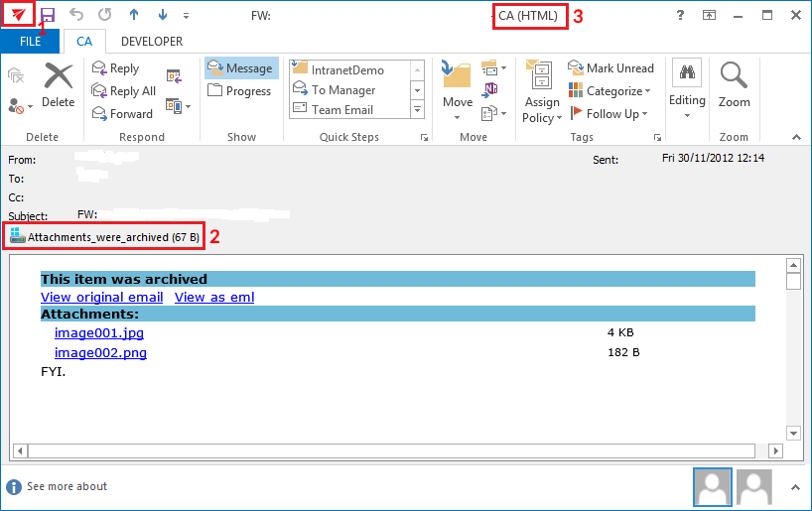Open the Actions dropdown icon
The image size is (812, 511).
493,113
